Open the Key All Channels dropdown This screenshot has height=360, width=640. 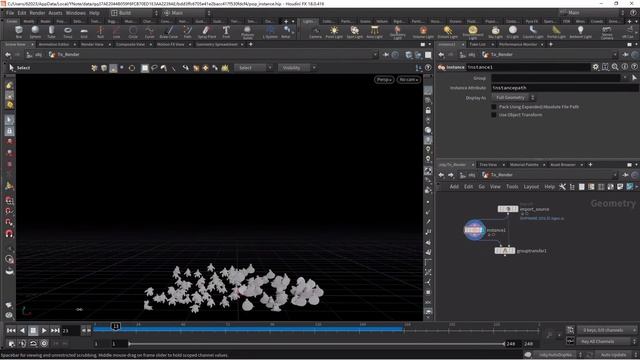607,341
